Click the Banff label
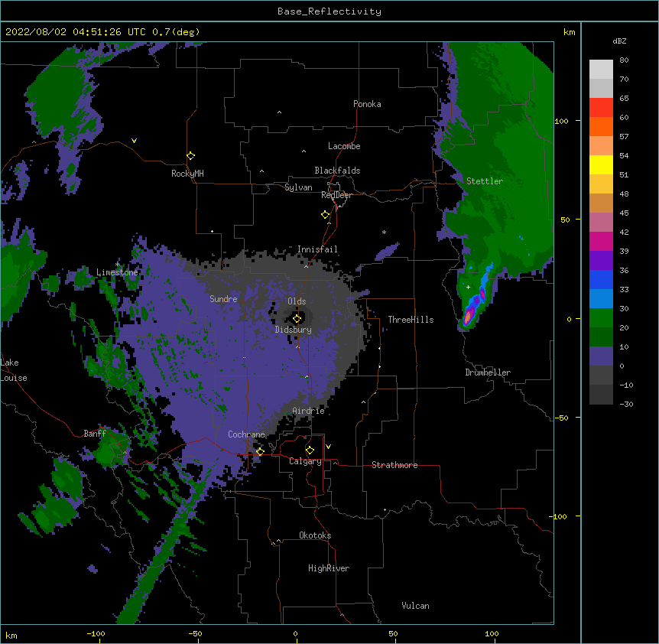The height and width of the screenshot is (644, 659). coord(95,434)
